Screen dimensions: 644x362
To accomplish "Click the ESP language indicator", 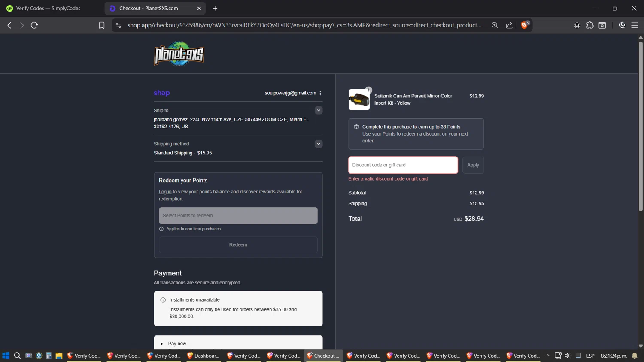I will tap(590, 356).
